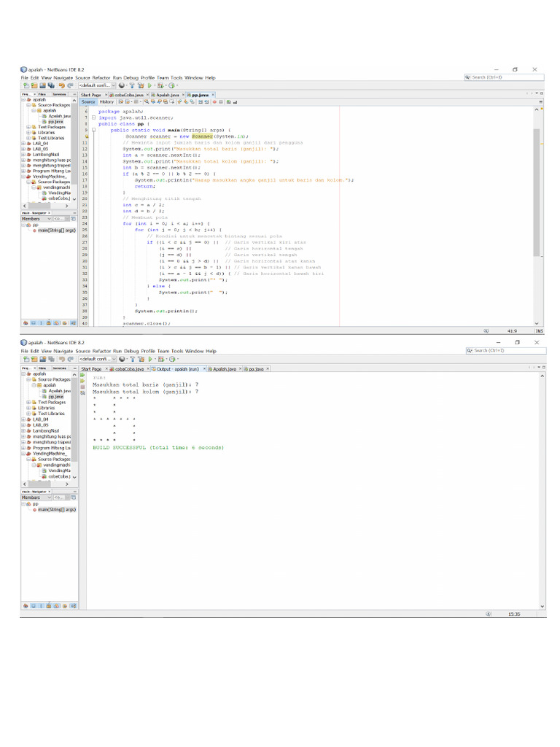Click Clean and Build icon in top window
The width and height of the screenshot is (560, 747).
140,85
